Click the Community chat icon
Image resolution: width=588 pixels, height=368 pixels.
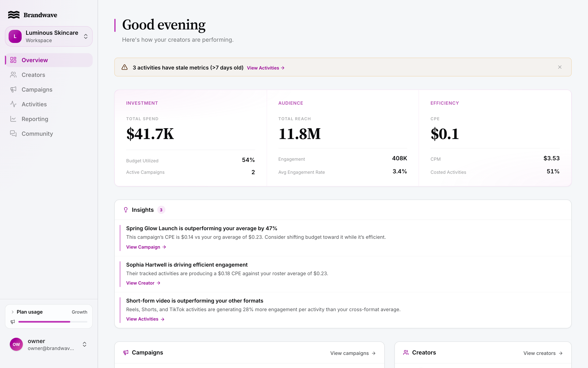tap(13, 134)
